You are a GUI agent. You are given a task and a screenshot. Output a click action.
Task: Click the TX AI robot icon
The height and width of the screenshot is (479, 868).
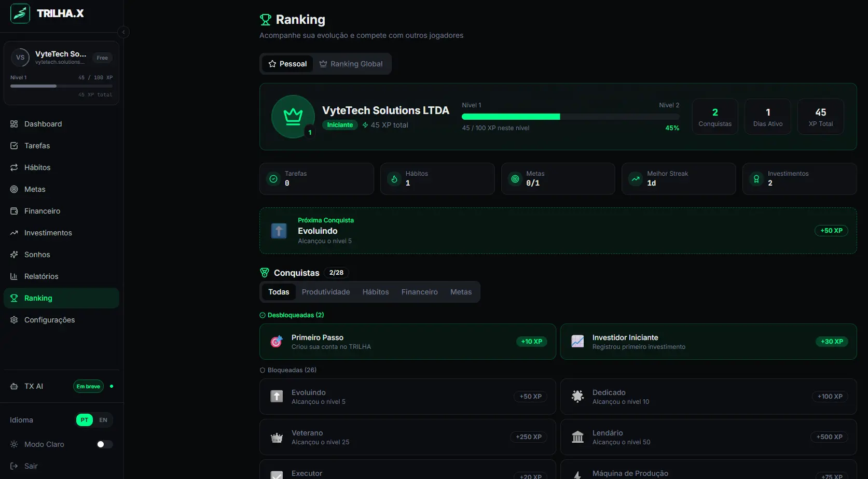pyautogui.click(x=14, y=386)
